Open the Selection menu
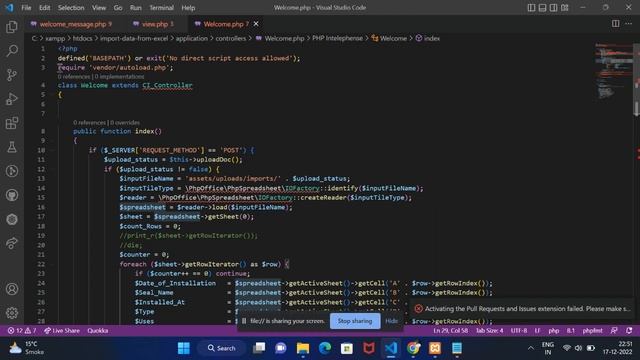The image size is (640, 360). click(x=71, y=8)
